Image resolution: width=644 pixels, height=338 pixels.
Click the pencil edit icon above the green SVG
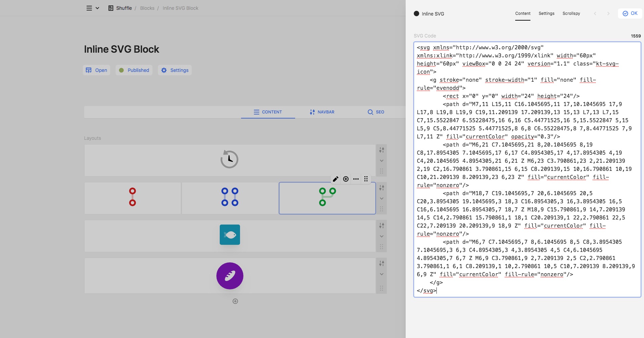335,179
